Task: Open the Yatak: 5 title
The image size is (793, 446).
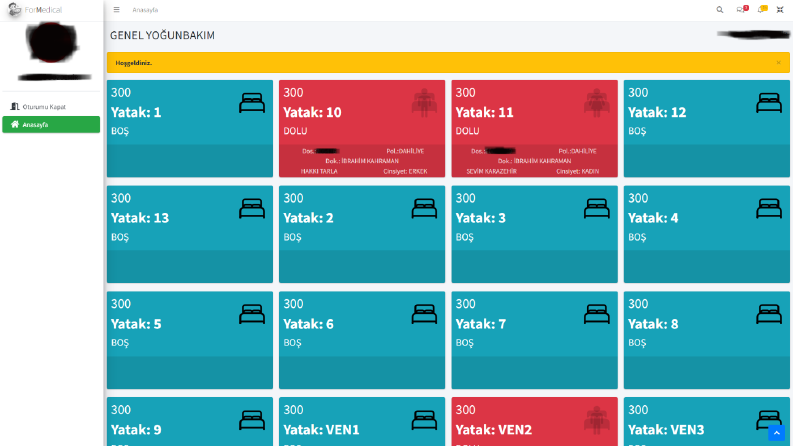Action: 136,324
